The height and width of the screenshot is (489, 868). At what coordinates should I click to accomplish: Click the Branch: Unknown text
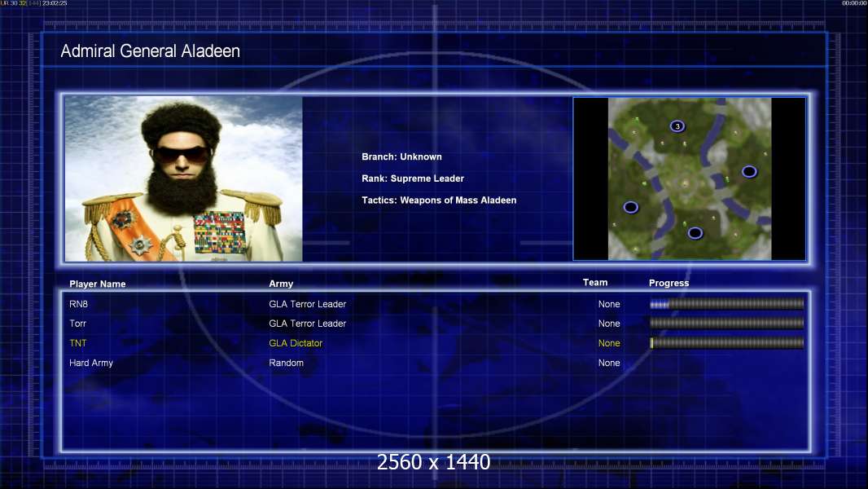coord(401,156)
